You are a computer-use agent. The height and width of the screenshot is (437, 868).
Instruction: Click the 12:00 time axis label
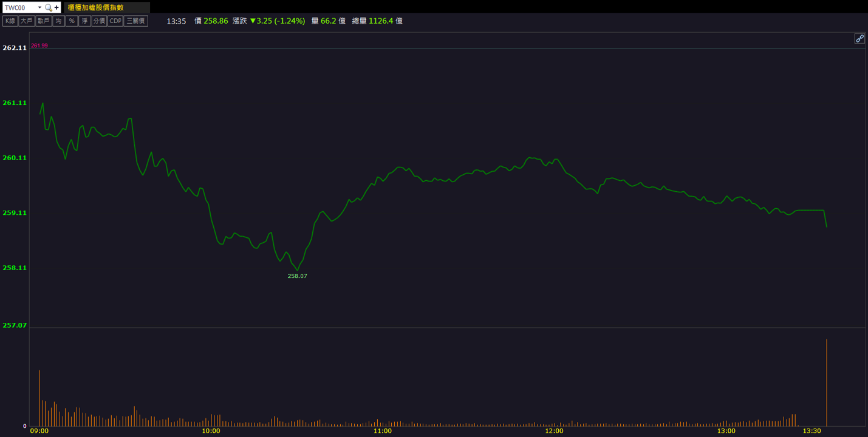(555, 431)
